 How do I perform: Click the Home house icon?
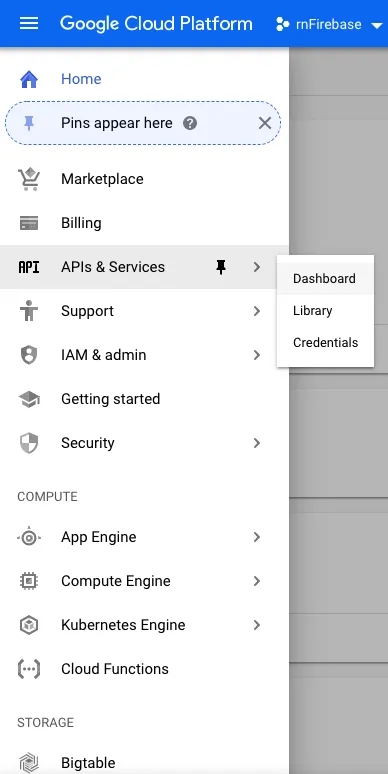[29, 79]
